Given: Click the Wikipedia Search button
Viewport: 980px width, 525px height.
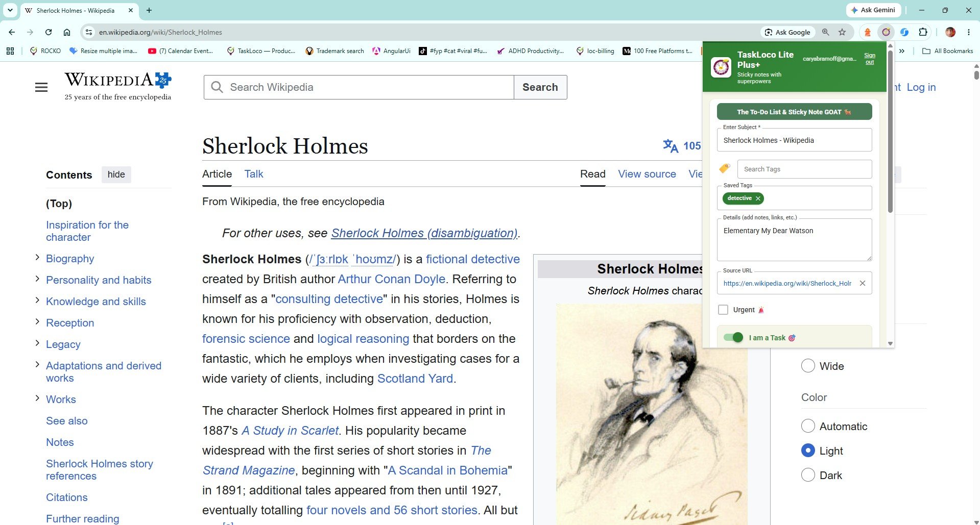Looking at the screenshot, I should click(540, 87).
